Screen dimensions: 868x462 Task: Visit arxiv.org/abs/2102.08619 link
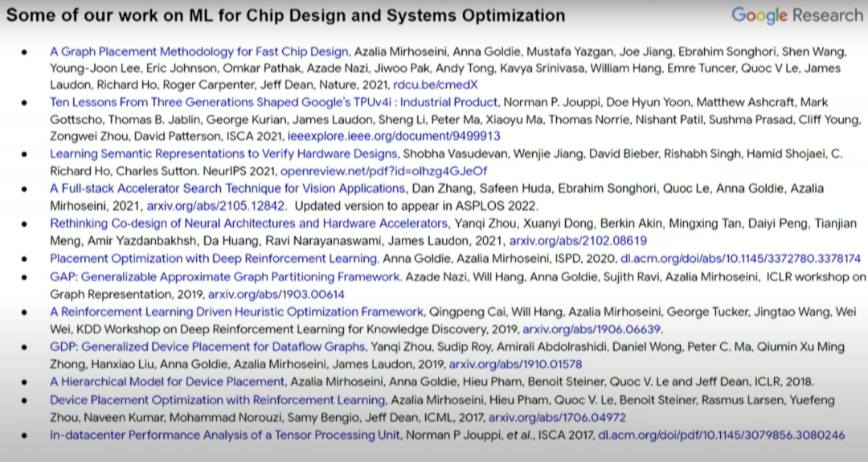[578, 241]
